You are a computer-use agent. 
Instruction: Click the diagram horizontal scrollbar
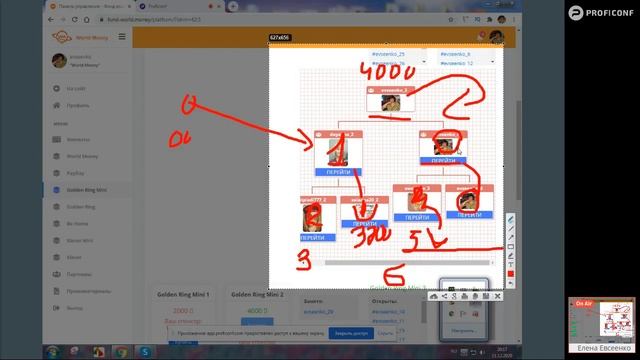407,263
